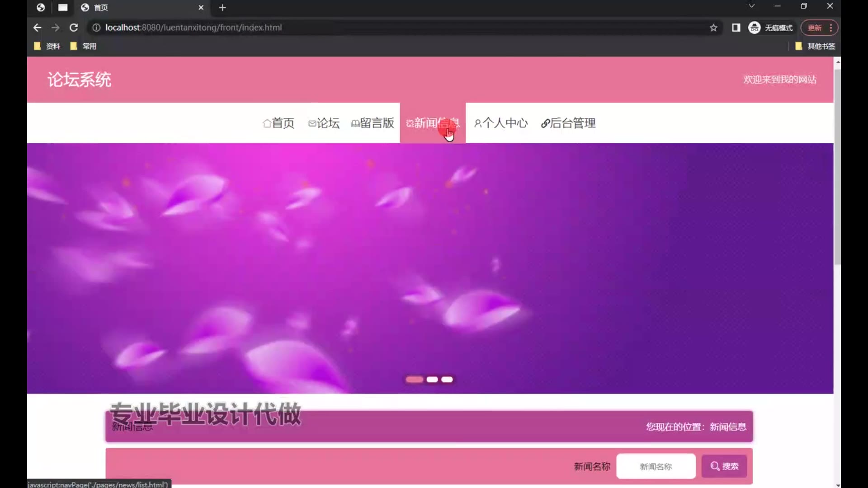This screenshot has width=868, height=488.
Task: Open the 其他书签 bookmarks folder
Action: (815, 46)
